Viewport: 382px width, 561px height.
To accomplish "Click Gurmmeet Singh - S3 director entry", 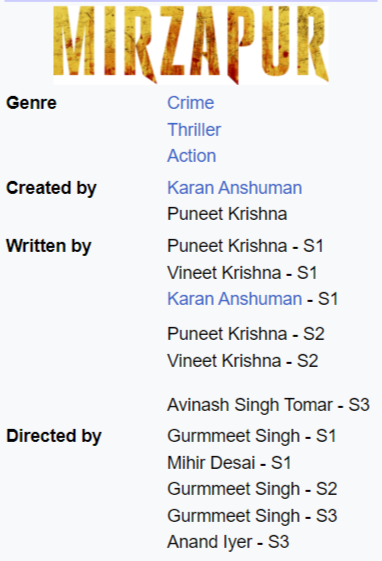I will pos(252,516).
